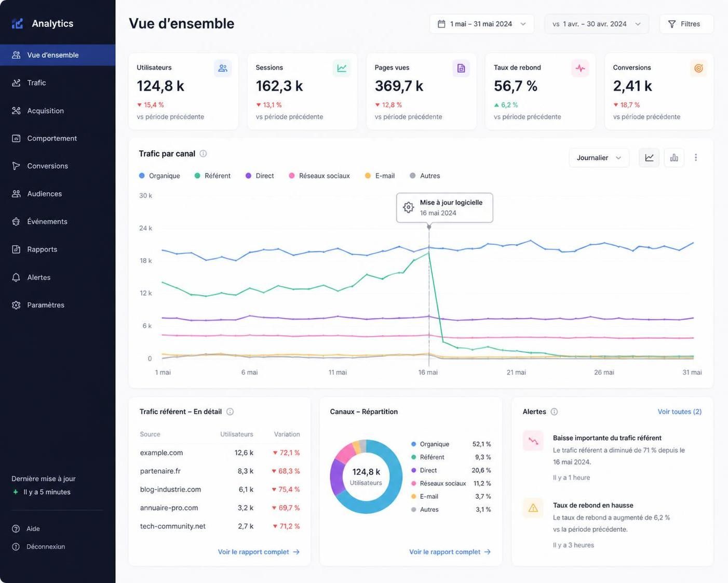
Task: Click the gear icon in update annotation
Action: [409, 207]
